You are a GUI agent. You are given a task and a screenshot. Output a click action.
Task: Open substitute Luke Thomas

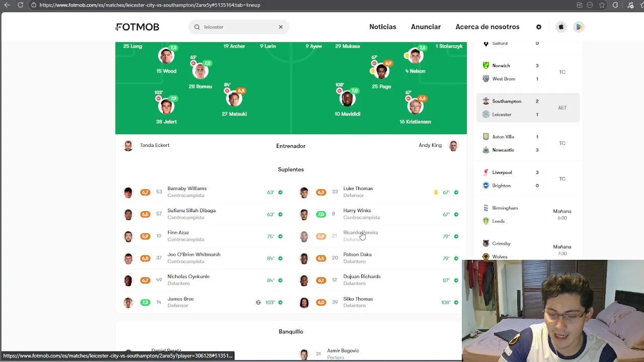pos(379,192)
